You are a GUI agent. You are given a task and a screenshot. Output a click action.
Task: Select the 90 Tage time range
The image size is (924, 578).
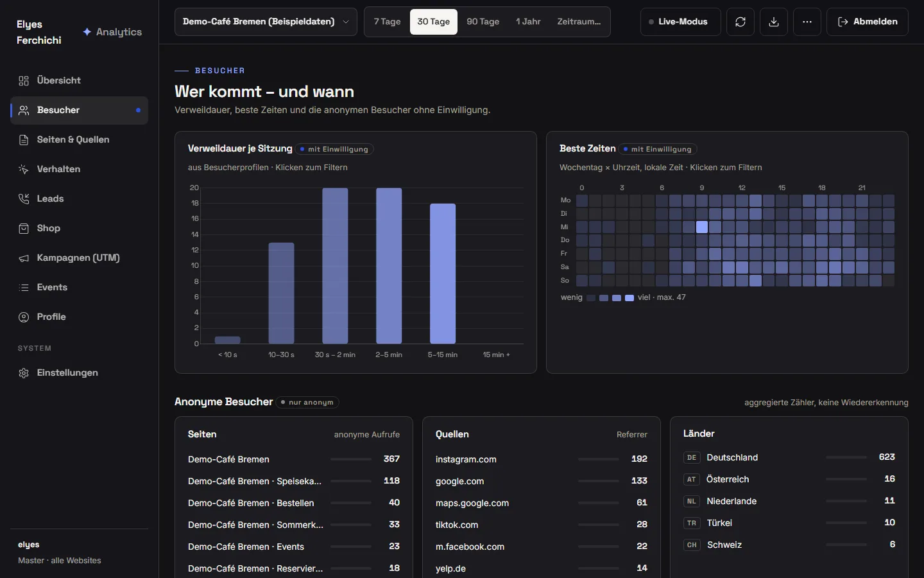pos(483,22)
